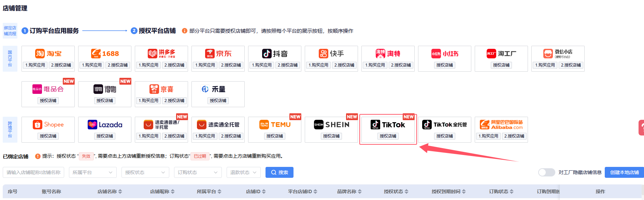Click the orange info icon beside 部分平台

(x=185, y=31)
